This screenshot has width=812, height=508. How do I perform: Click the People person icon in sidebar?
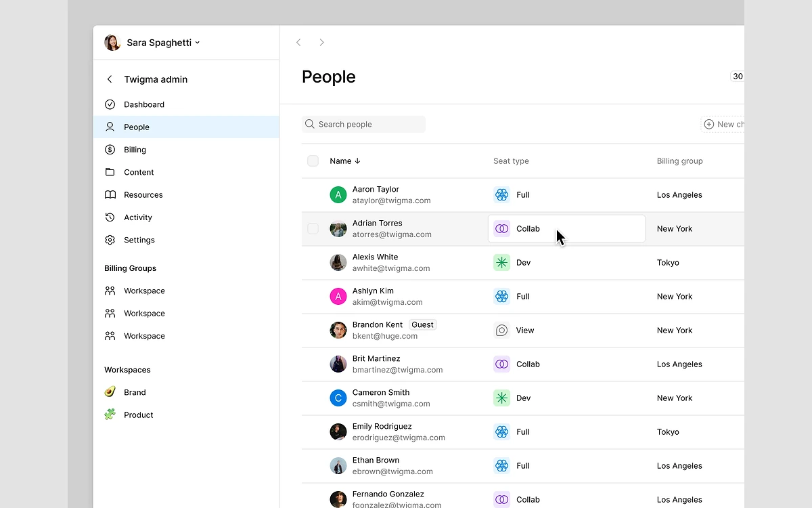point(110,127)
